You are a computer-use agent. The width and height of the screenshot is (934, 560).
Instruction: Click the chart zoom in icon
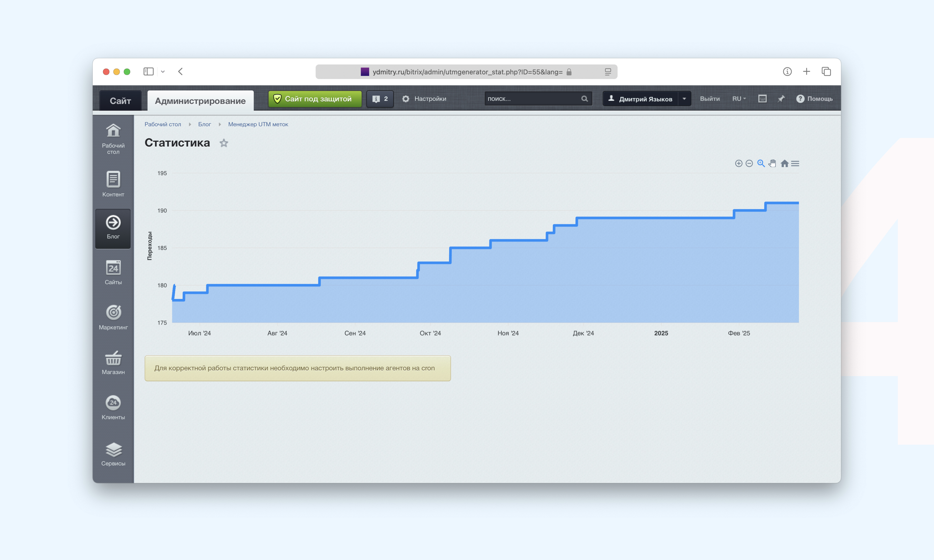pyautogui.click(x=738, y=163)
